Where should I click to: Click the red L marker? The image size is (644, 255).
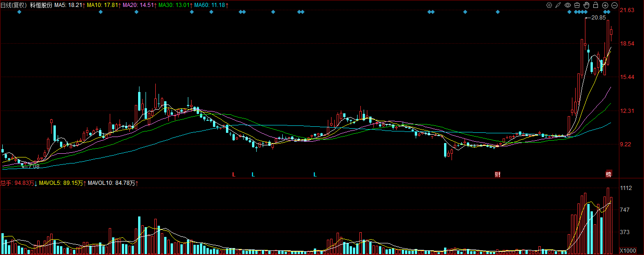tap(234, 175)
